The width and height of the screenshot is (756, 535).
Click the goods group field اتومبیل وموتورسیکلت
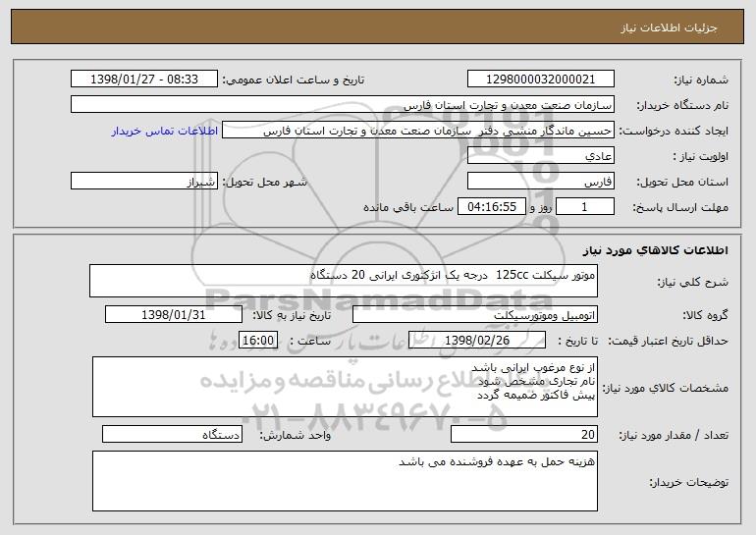[x=475, y=315]
